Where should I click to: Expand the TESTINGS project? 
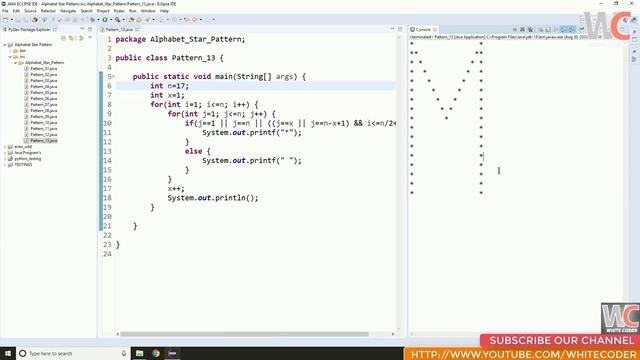(5, 165)
